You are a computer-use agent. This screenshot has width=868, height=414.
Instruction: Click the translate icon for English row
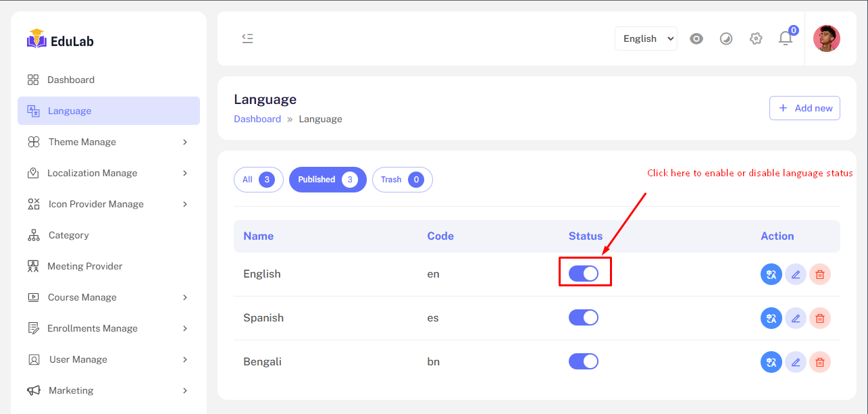[771, 274]
